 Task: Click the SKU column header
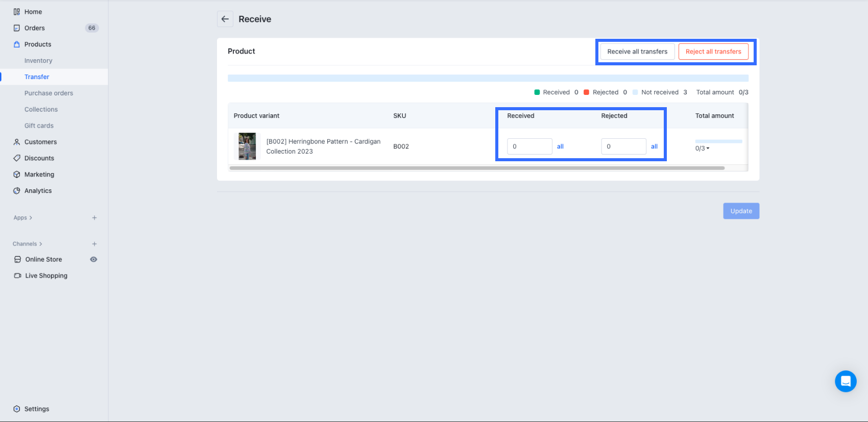point(399,116)
